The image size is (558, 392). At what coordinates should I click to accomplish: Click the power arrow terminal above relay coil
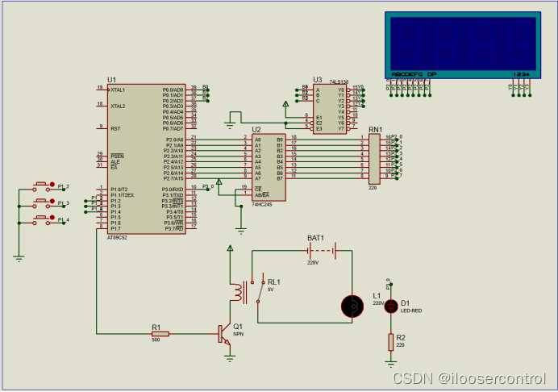[x=230, y=248]
